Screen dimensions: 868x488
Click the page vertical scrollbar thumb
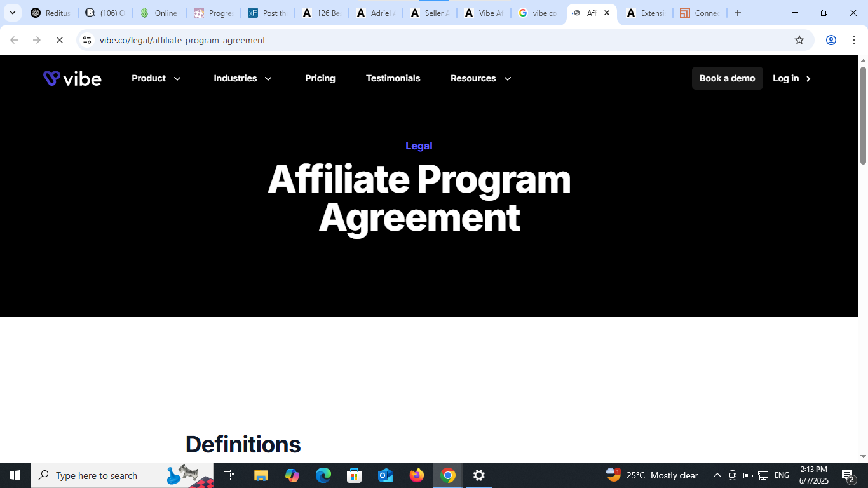click(863, 114)
